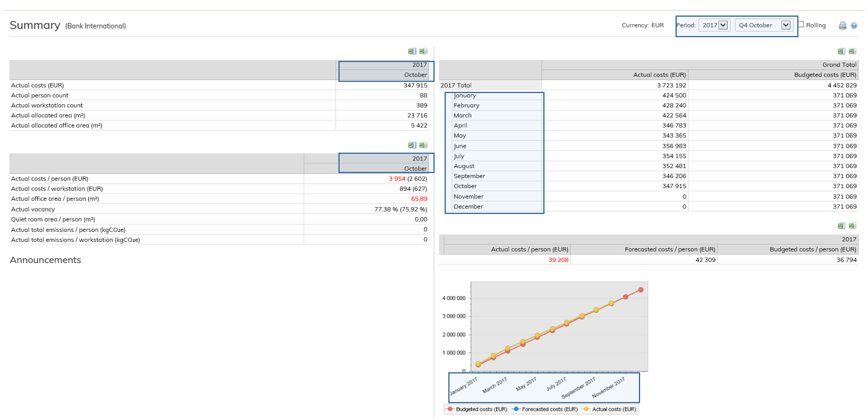Viewport: 868px width, 420px height.
Task: Expand the Q4 October period dropdown
Action: (x=764, y=25)
